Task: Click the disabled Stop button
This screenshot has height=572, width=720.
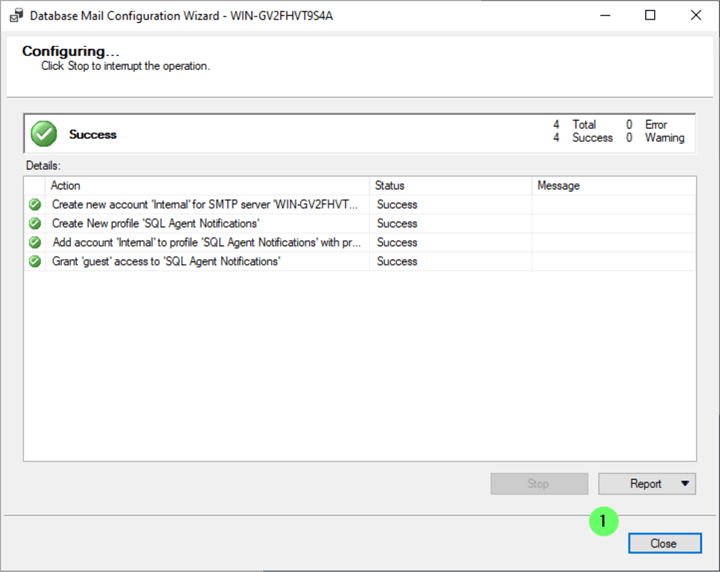Action: point(539,484)
